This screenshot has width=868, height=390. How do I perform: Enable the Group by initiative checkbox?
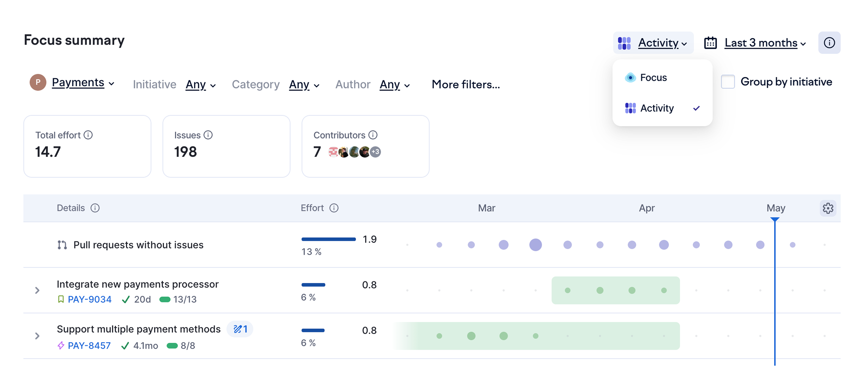pyautogui.click(x=728, y=82)
